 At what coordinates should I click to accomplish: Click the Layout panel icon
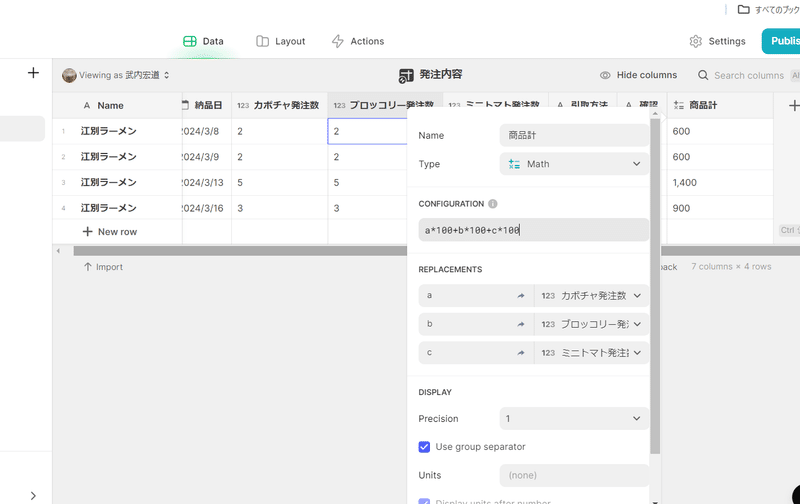tap(262, 41)
